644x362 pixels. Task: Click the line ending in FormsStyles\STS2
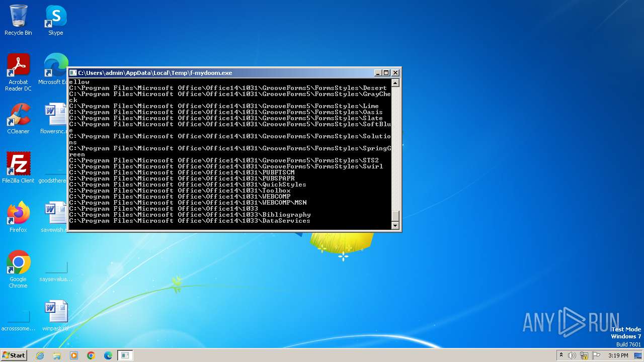click(224, 160)
